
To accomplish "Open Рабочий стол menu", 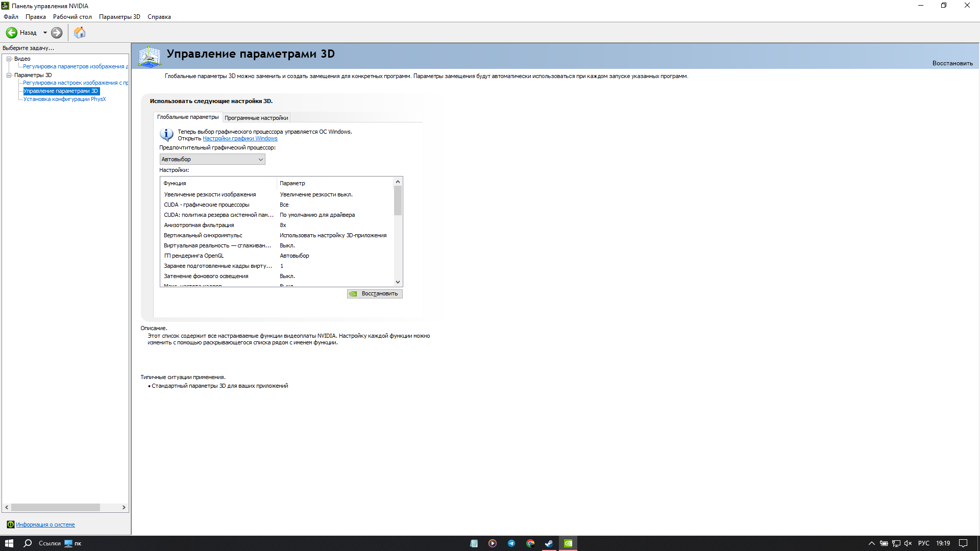I will [x=72, y=17].
